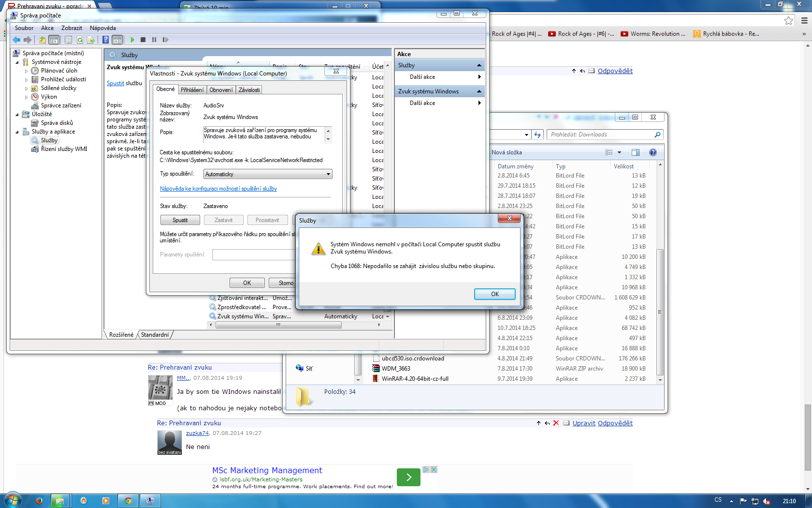Switch to the Obnovení tab

click(221, 90)
